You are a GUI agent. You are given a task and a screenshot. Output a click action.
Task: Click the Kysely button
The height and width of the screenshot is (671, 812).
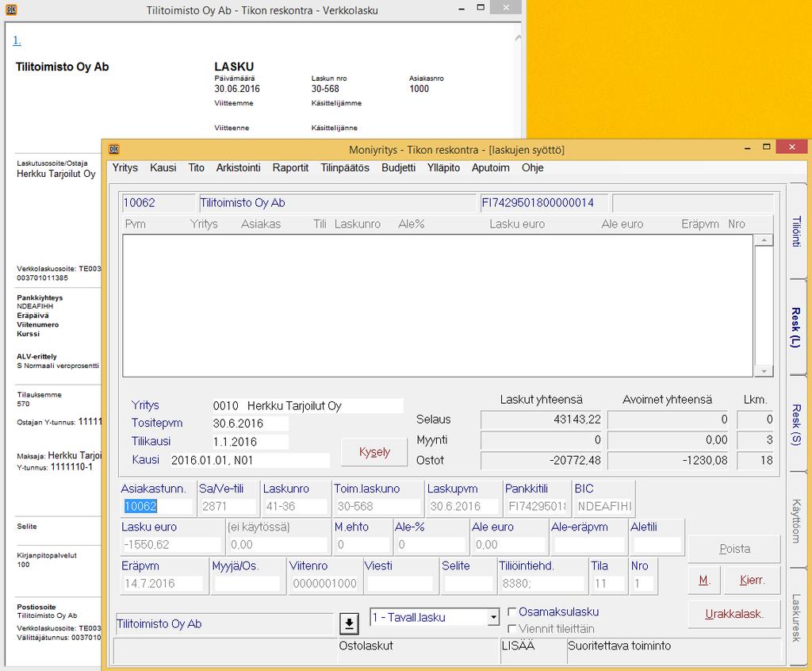pyautogui.click(x=374, y=452)
